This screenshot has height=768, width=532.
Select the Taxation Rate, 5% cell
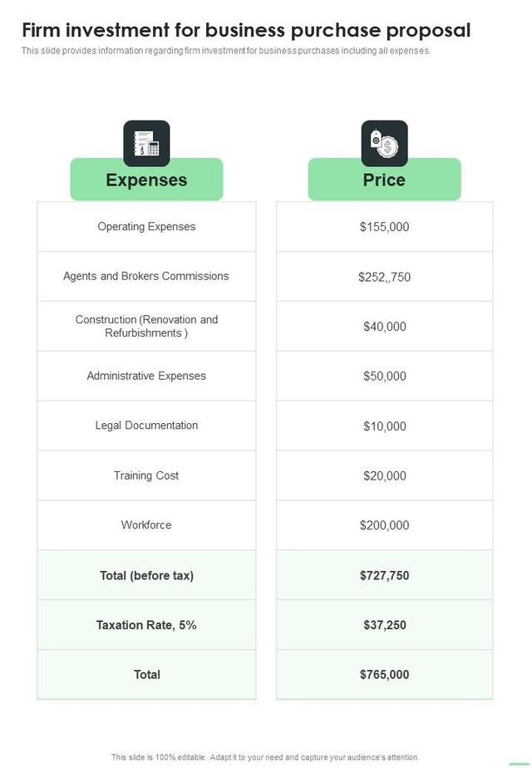click(x=146, y=625)
